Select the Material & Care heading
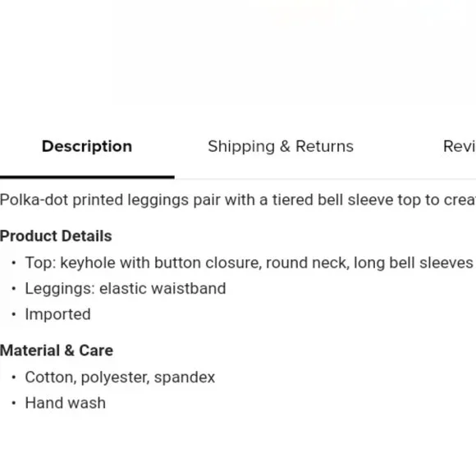Viewport: 476px width, 476px height. (x=57, y=350)
